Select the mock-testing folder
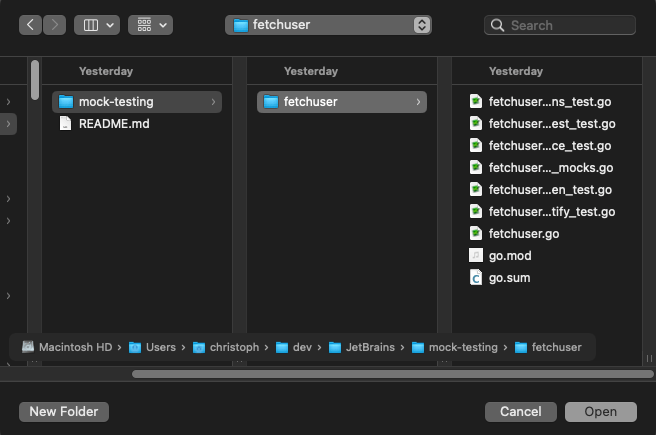 116,101
